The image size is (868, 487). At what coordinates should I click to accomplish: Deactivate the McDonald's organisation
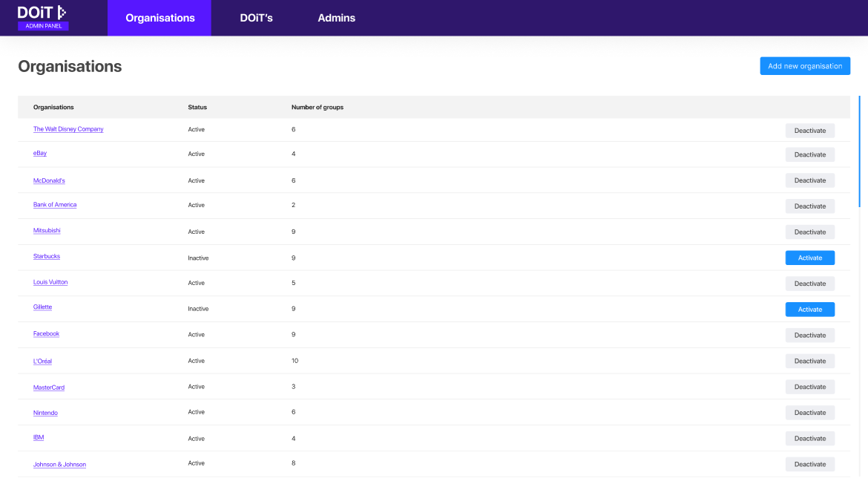[x=810, y=180]
